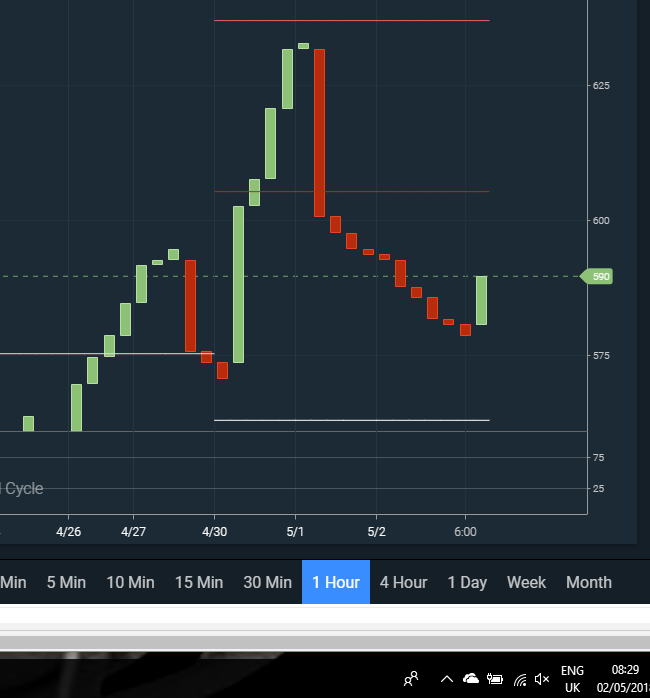Click the 575 price axis label
The image size is (650, 698).
click(601, 356)
